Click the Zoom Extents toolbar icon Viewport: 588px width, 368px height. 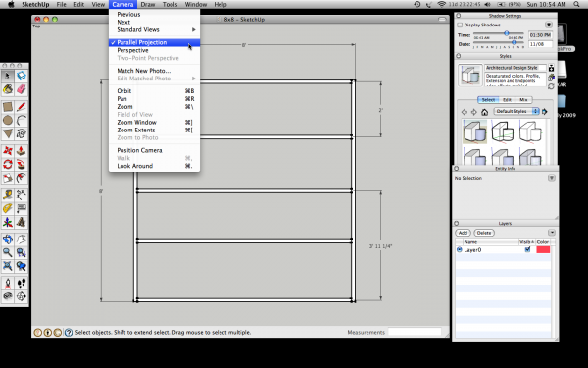(8, 266)
